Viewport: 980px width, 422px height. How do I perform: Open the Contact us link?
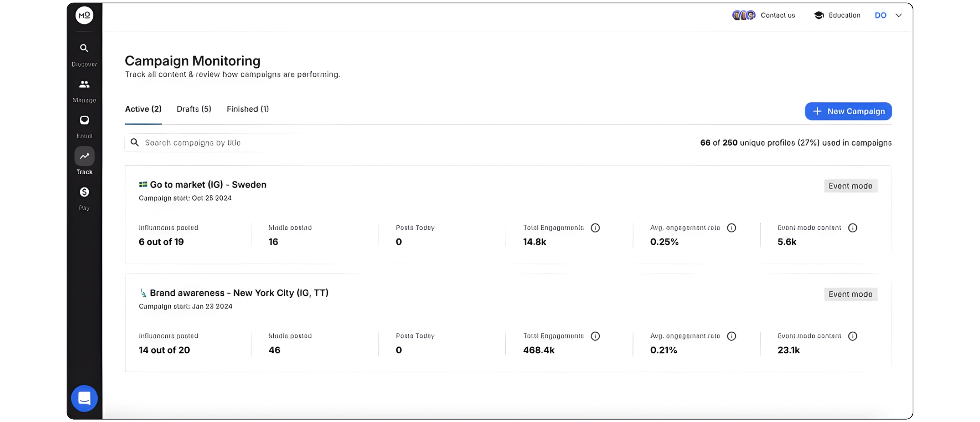tap(777, 15)
